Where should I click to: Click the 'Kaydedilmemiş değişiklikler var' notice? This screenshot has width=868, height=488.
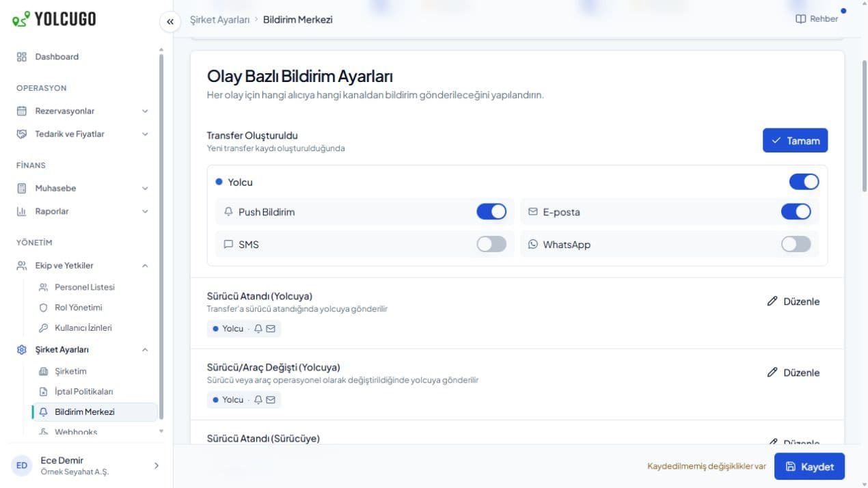click(x=707, y=467)
